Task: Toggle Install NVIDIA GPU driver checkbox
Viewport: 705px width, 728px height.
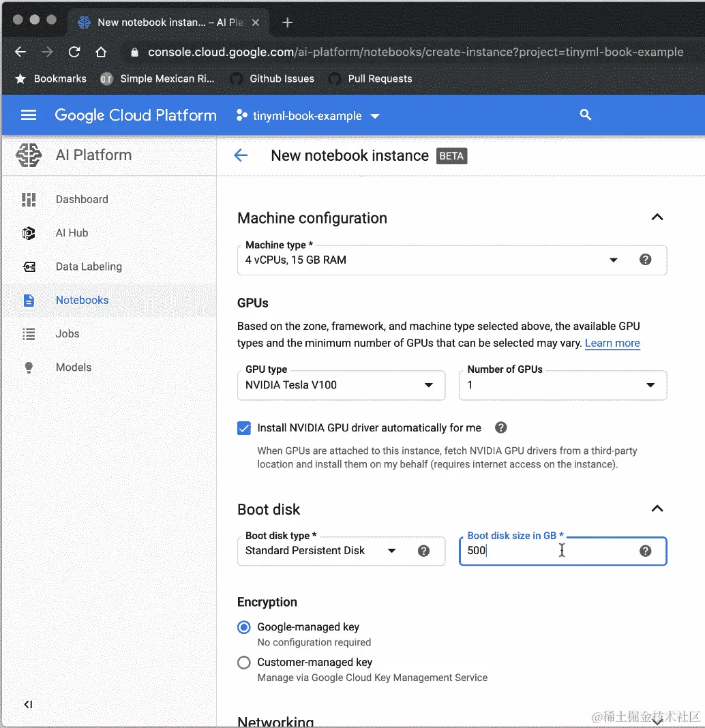Action: point(244,427)
